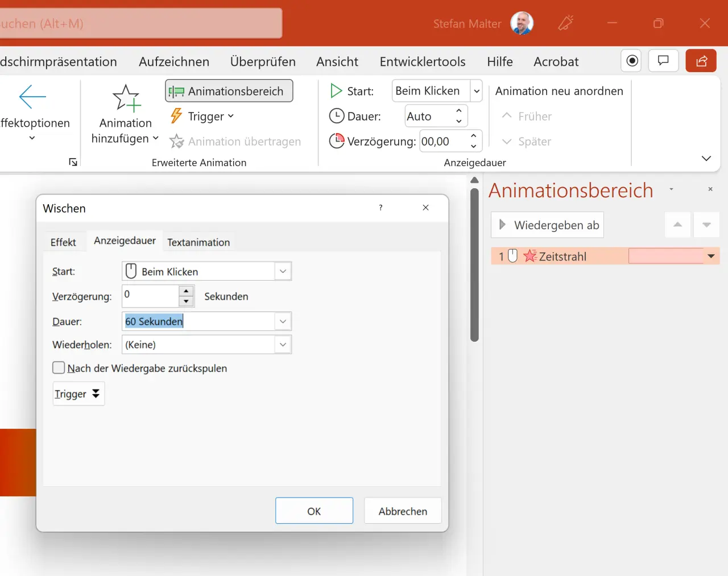Click the share icon button
This screenshot has height=576, width=728.
coord(701,61)
